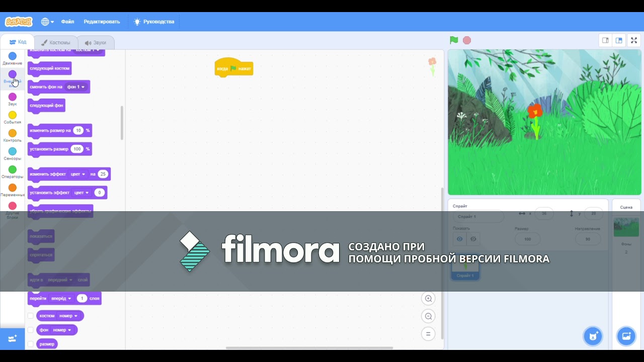Image resolution: width=644 pixels, height=362 pixels.
Task: Click the sprite y coordinate field
Action: (x=594, y=214)
